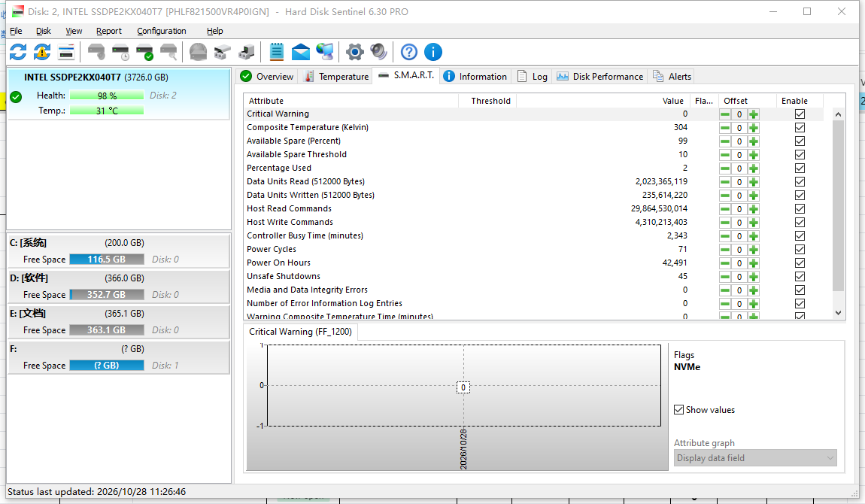Toggle Enable checkbox for Available Spare (Percent)
This screenshot has width=865, height=504.
pyautogui.click(x=800, y=141)
